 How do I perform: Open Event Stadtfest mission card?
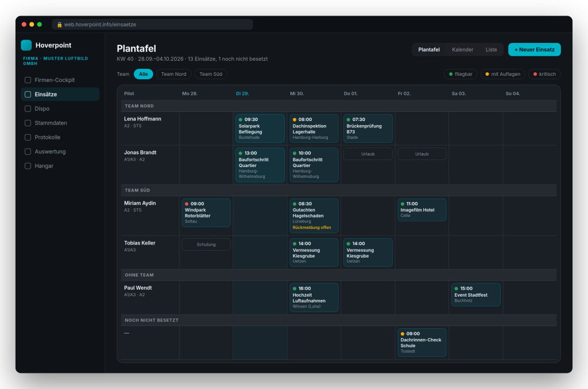[x=476, y=294]
